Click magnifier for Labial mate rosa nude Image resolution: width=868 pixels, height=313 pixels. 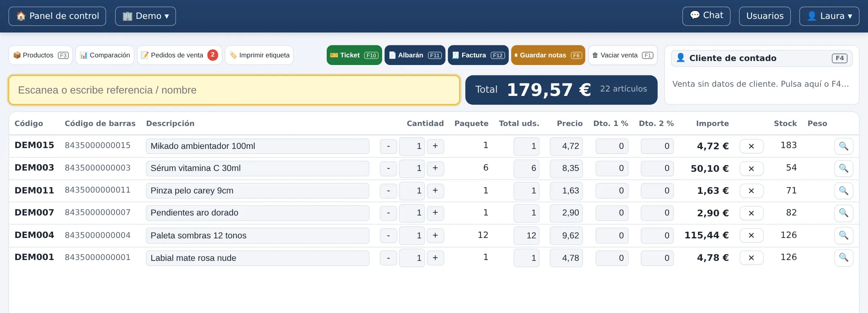tap(843, 258)
